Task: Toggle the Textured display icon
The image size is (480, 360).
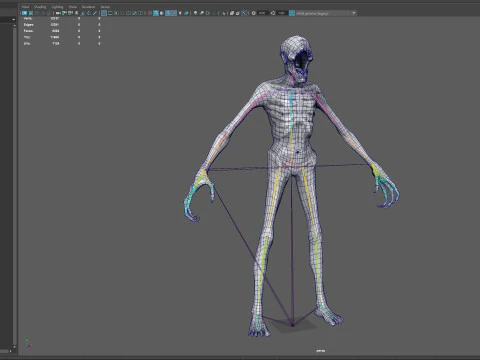Action: [x=174, y=13]
